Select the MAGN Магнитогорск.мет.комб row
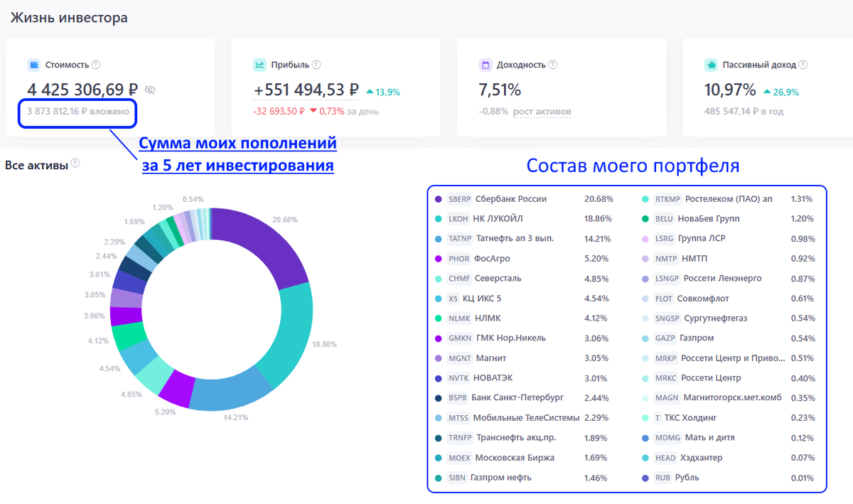The width and height of the screenshot is (853, 504). tap(728, 398)
